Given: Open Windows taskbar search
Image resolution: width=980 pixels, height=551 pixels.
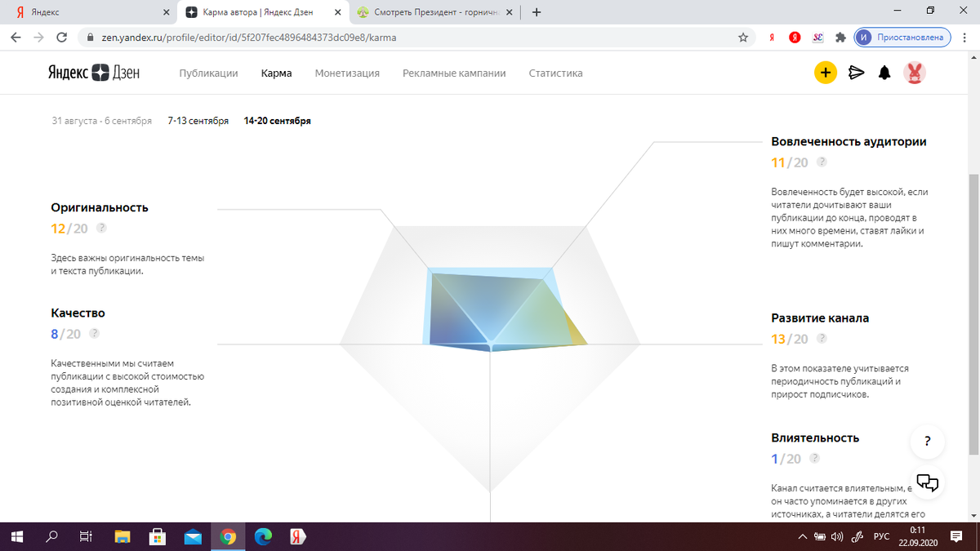Looking at the screenshot, I should click(x=51, y=536).
